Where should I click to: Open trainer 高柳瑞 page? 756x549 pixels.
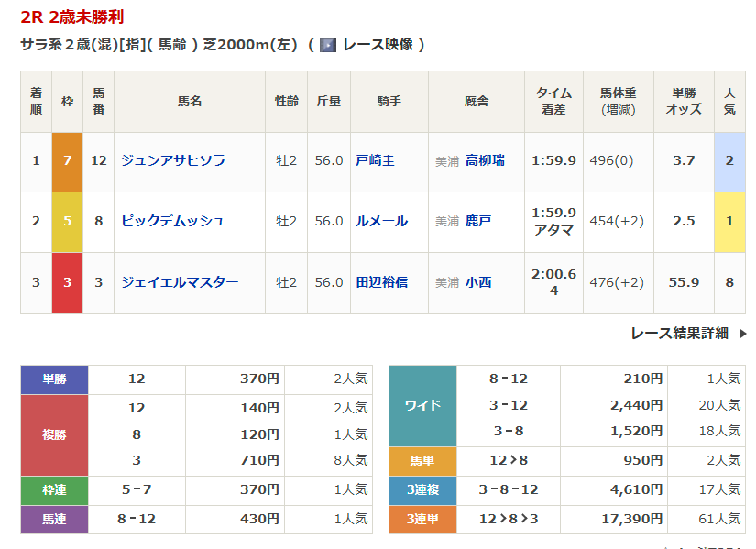click(x=485, y=160)
